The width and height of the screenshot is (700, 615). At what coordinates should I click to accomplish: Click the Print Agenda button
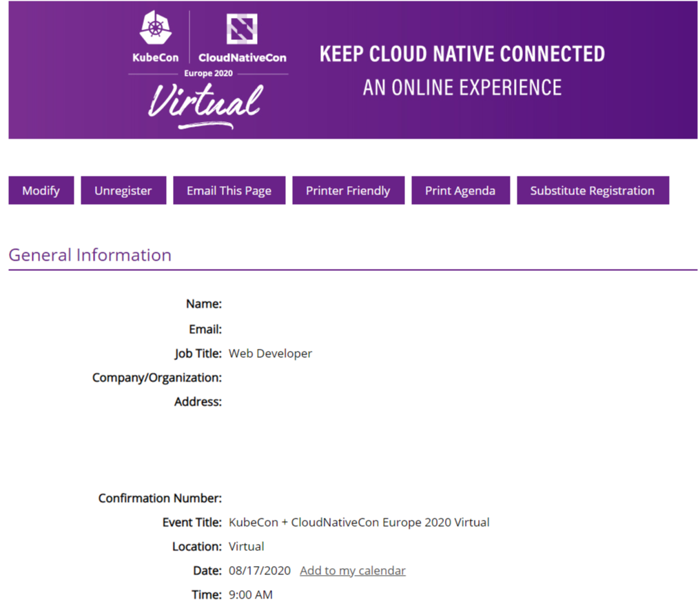(x=460, y=190)
